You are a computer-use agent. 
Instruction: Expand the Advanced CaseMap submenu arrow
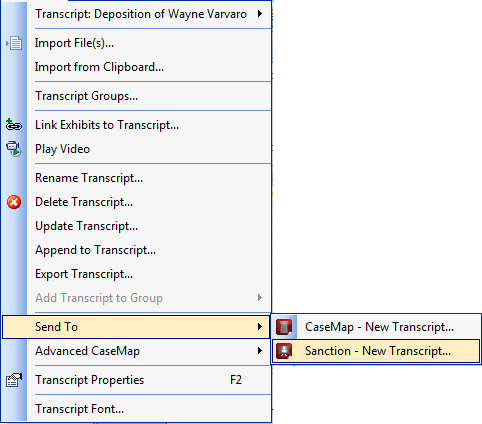click(x=260, y=351)
